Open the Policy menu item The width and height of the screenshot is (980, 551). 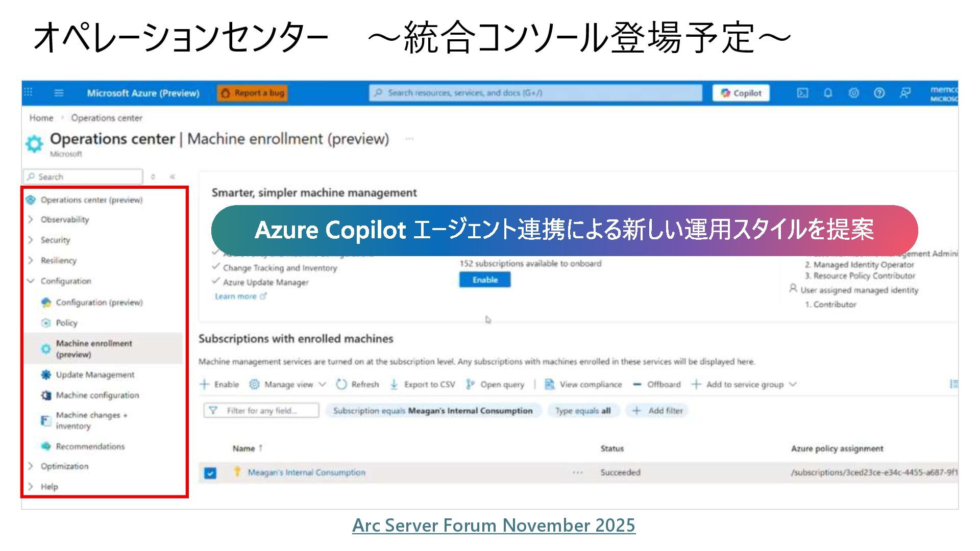coord(66,323)
